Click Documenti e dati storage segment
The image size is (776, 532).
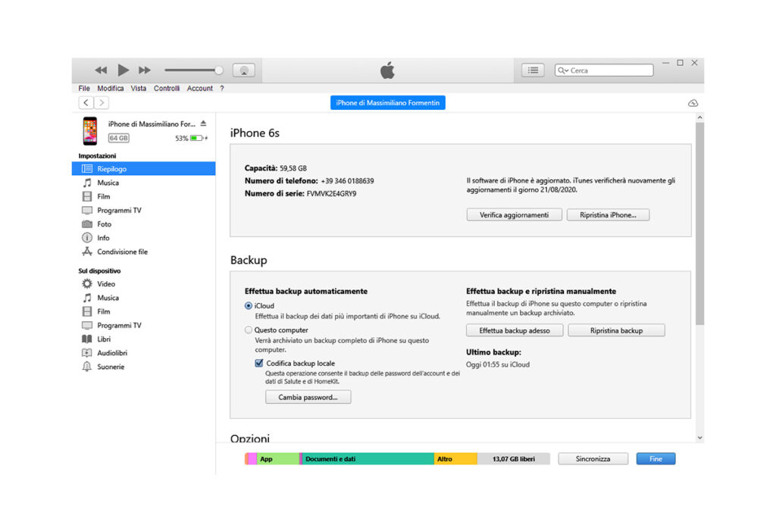pyautogui.click(x=368, y=458)
